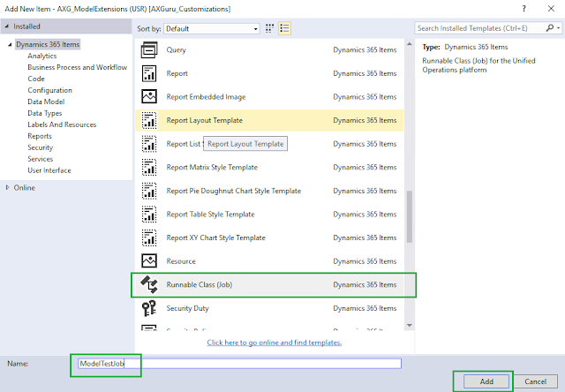
Task: Select Report Pie Doughnut Chart Style Template name
Action: click(233, 191)
